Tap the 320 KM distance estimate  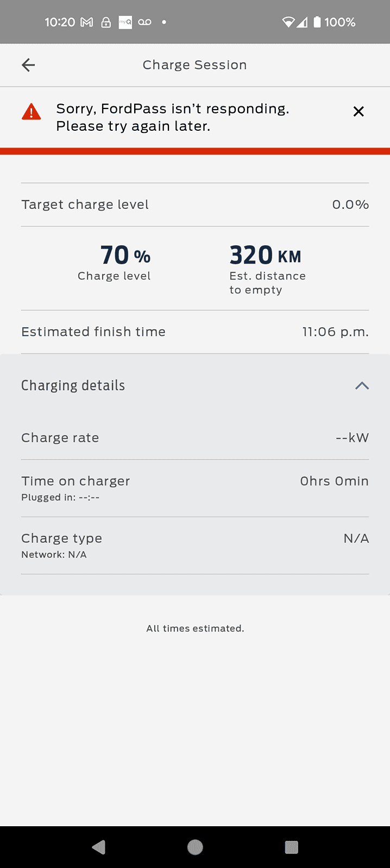point(265,256)
